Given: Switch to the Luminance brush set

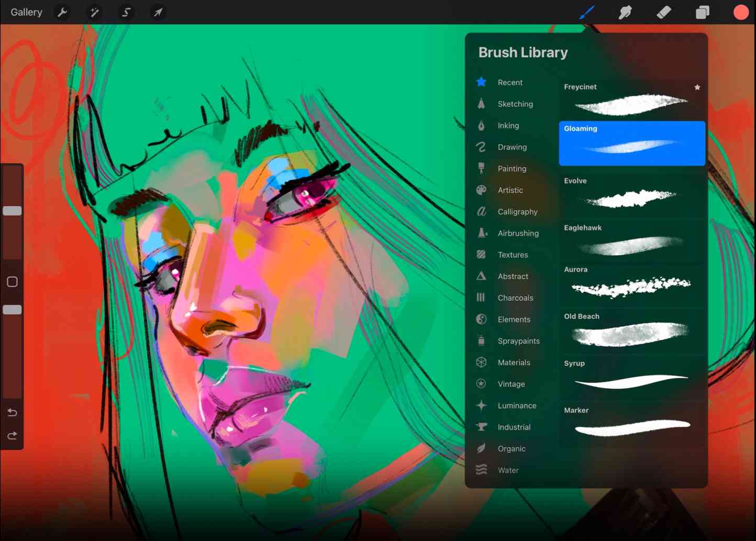Looking at the screenshot, I should point(517,405).
